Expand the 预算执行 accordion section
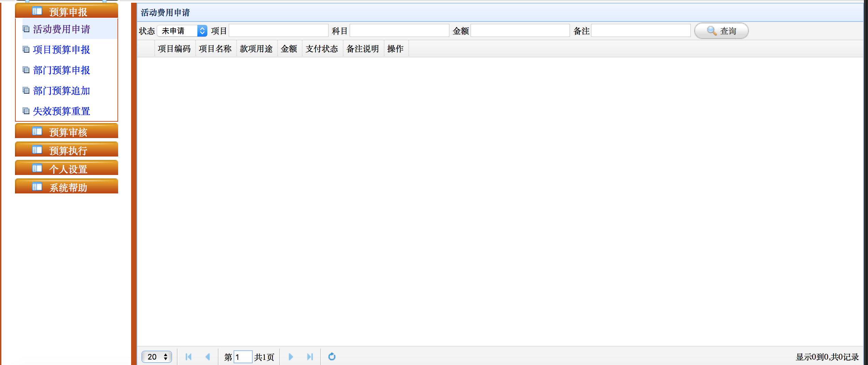Image resolution: width=868 pixels, height=365 pixels. [67, 149]
